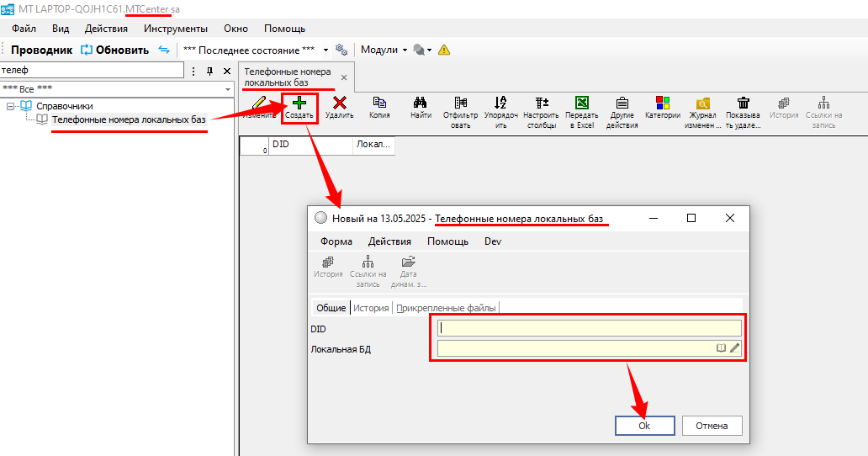
Task: Collapse the Справочники tree node
Action: (12, 106)
